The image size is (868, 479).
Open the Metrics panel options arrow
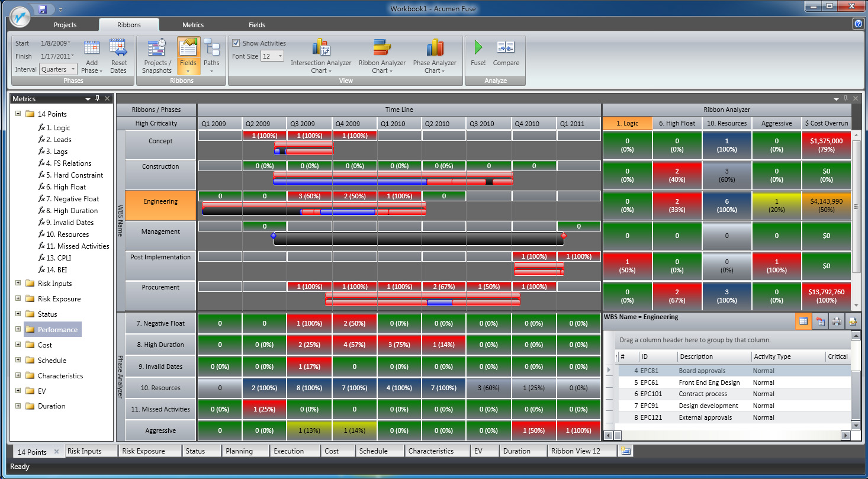[88, 99]
